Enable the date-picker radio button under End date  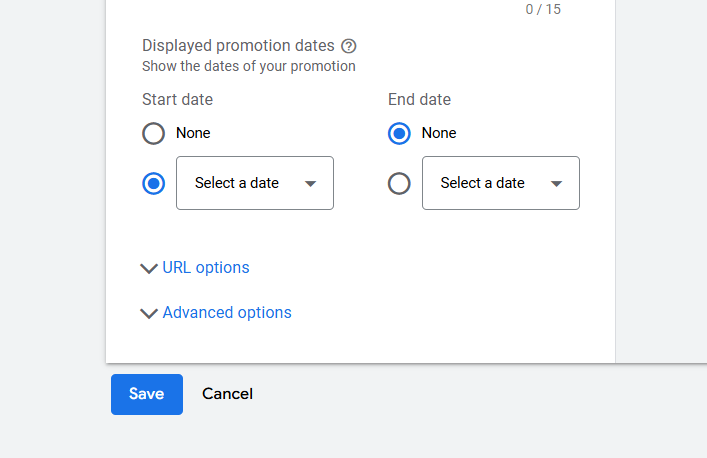399,184
